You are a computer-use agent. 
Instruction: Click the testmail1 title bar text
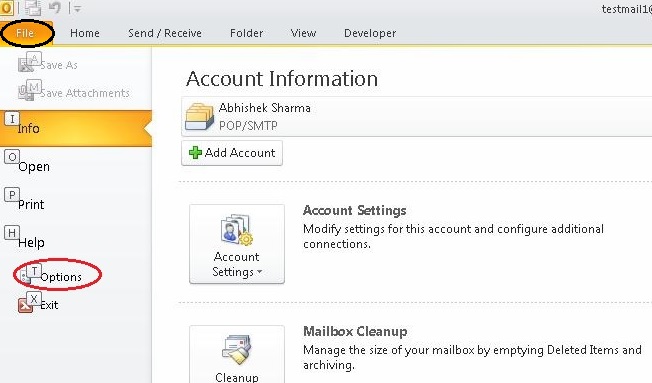[627, 9]
